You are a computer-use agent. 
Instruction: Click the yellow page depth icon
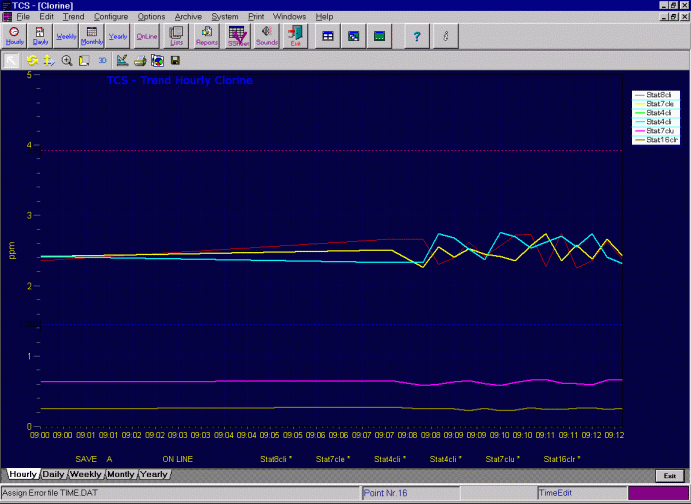pos(84,60)
